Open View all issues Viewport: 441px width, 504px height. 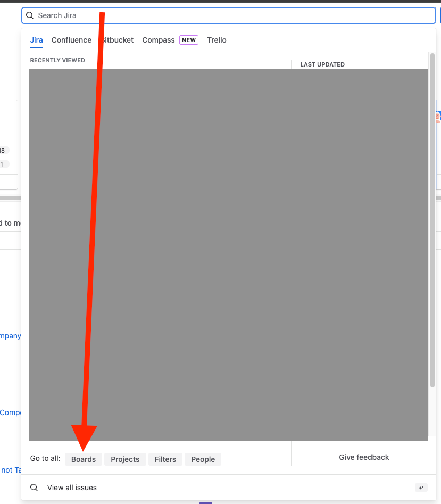(228, 488)
